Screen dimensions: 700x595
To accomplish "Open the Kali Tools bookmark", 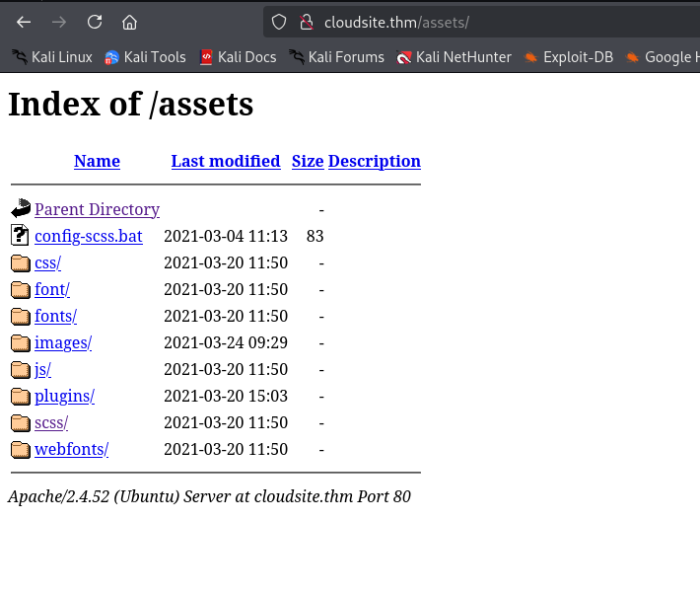I will [x=145, y=57].
